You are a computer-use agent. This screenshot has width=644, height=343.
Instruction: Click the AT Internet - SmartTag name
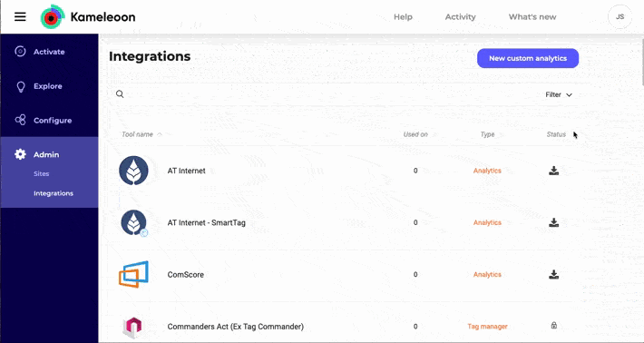(x=206, y=222)
